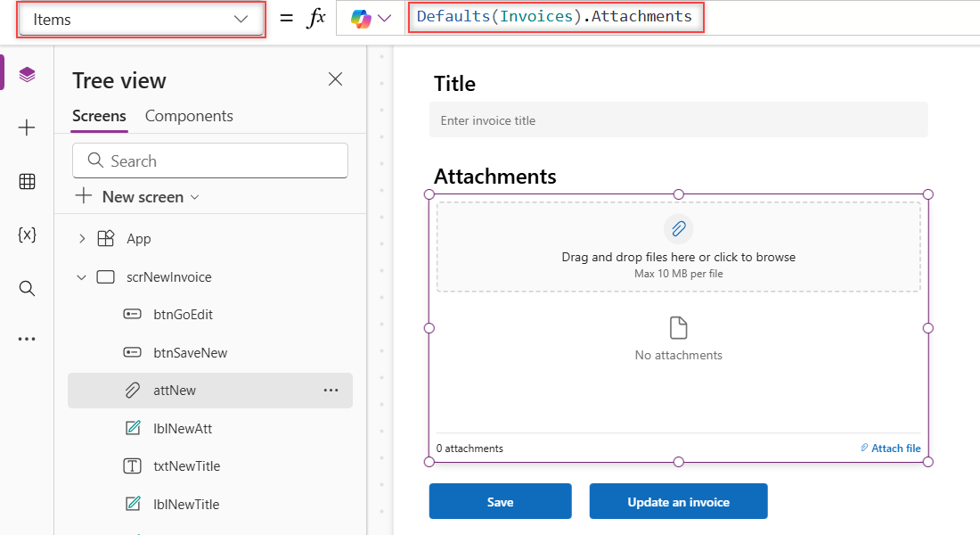The height and width of the screenshot is (535, 980).
Task: Select btnSaveNew control in tree
Action: (x=190, y=353)
